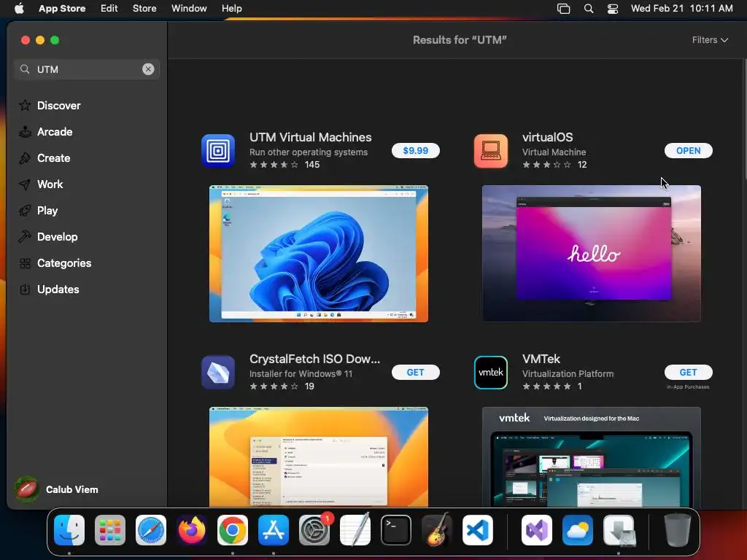The image size is (747, 560).
Task: Open CrystalFetch ISO Dow... title
Action: pyautogui.click(x=315, y=359)
